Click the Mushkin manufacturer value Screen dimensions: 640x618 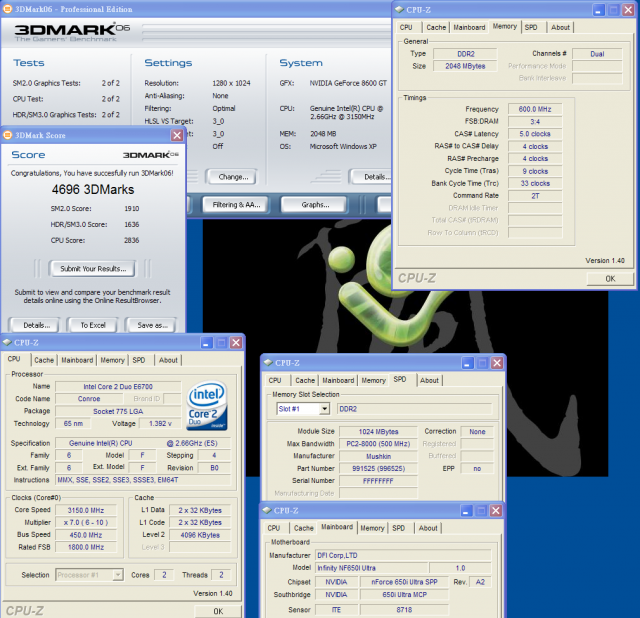tap(378, 456)
